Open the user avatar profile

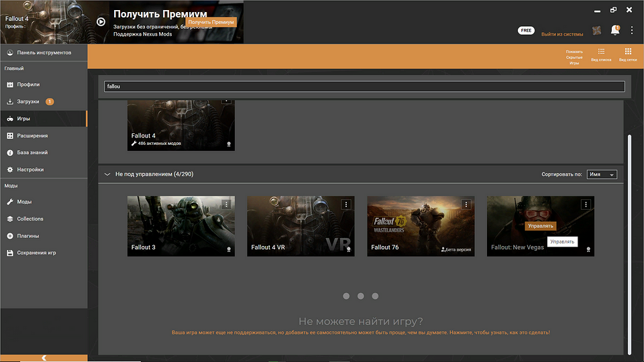click(596, 31)
